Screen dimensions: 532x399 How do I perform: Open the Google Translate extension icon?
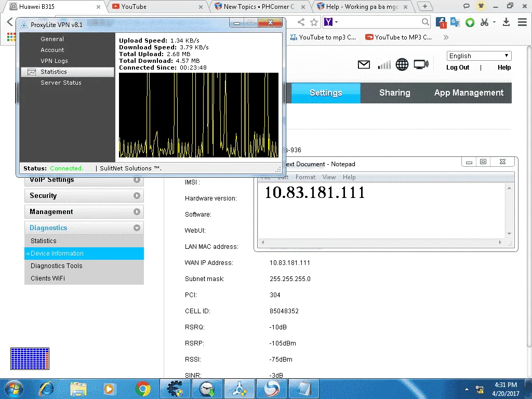point(455,22)
